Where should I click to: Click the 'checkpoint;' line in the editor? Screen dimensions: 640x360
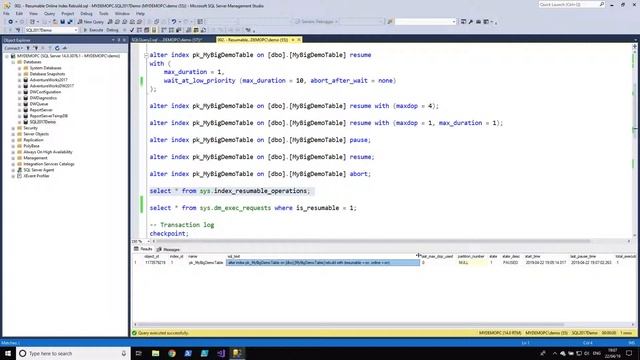(x=169, y=233)
